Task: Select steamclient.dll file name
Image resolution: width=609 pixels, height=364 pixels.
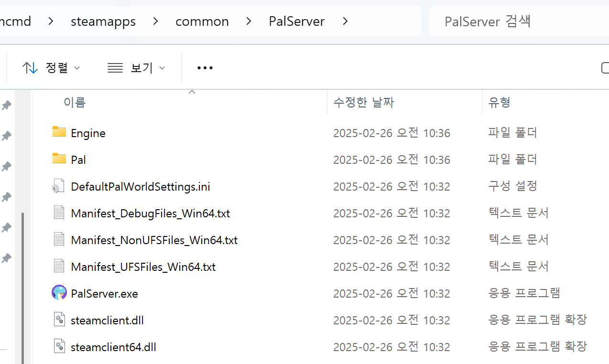Action: (x=107, y=320)
